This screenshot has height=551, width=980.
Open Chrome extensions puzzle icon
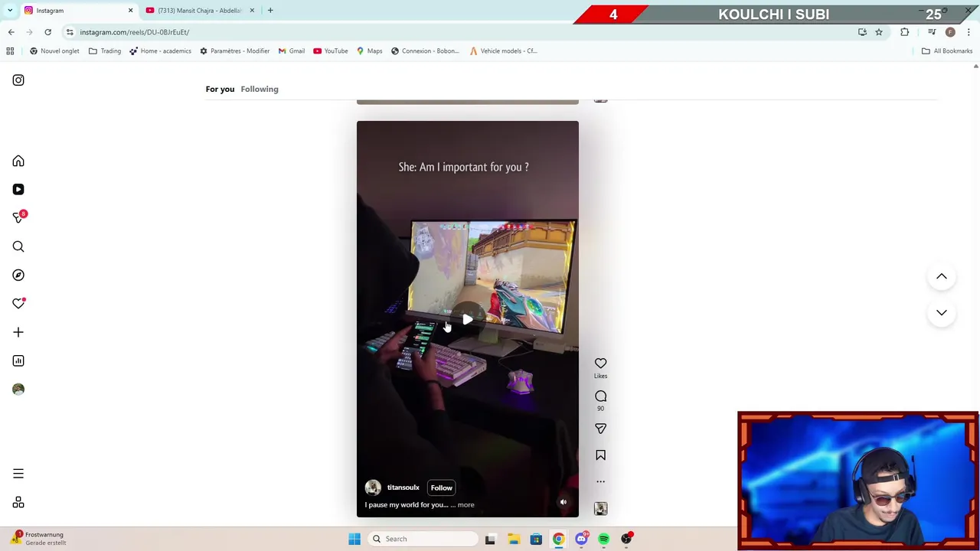(x=905, y=32)
